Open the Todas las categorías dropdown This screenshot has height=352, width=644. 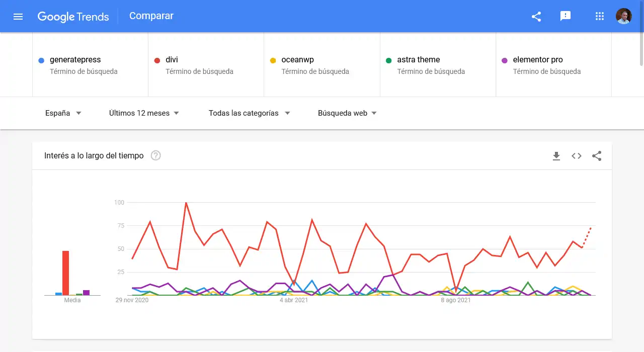[x=250, y=113]
